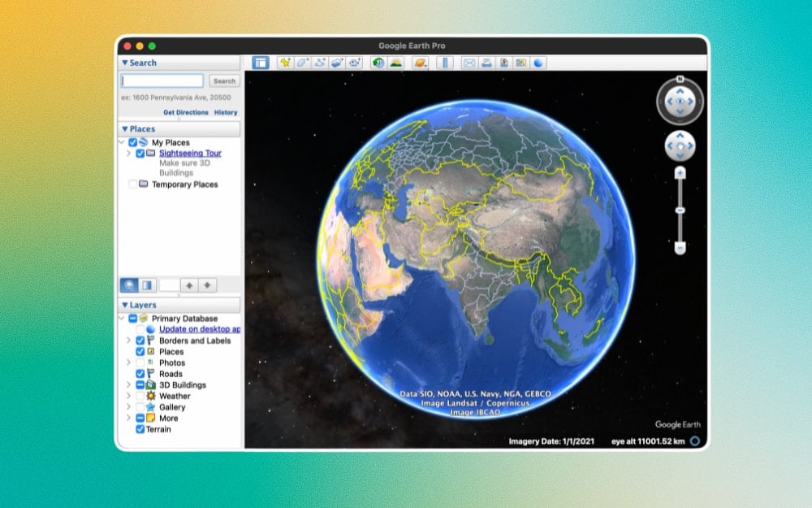The width and height of the screenshot is (812, 508).
Task: Enable the Photos layer checkbox
Action: click(x=140, y=363)
